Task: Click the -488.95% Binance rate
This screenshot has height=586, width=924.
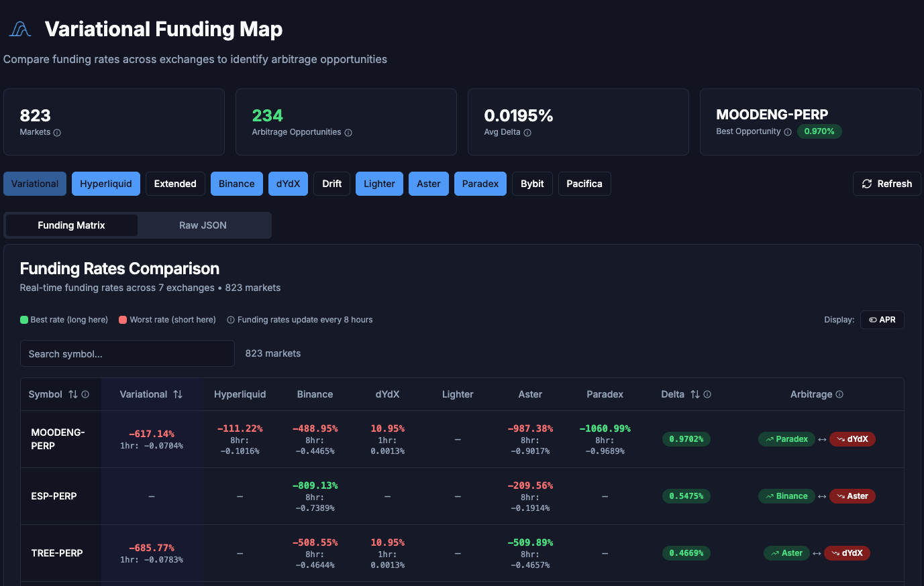Action: tap(315, 428)
